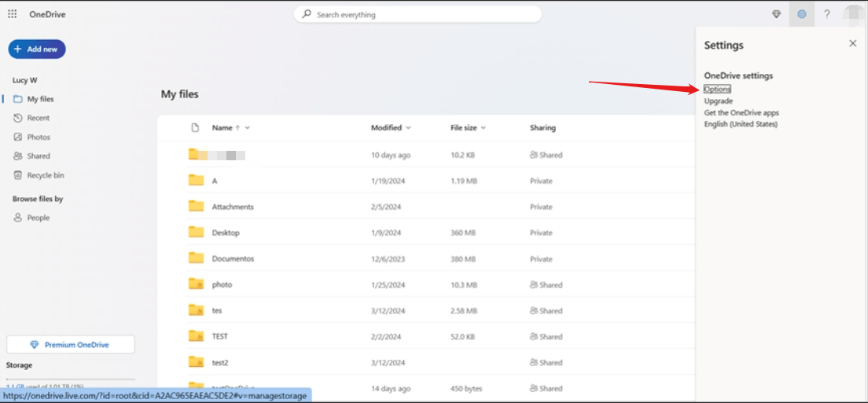
Task: Open the account profile avatar
Action: click(x=853, y=14)
